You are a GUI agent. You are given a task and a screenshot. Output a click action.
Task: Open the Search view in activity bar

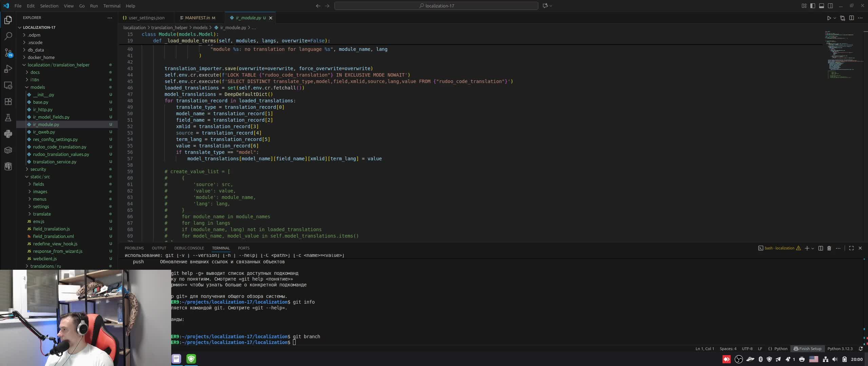[x=8, y=36]
